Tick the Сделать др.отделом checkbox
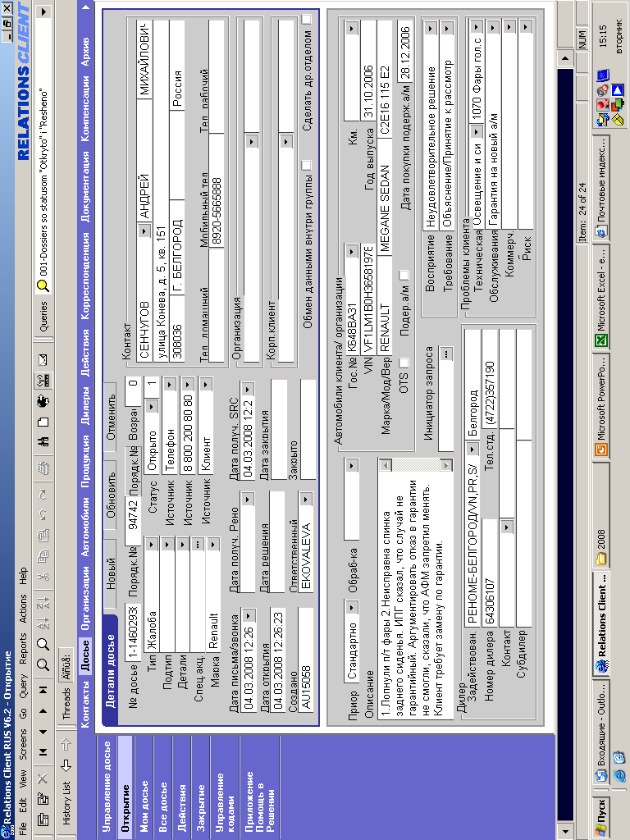The width and height of the screenshot is (630, 840). (307, 20)
